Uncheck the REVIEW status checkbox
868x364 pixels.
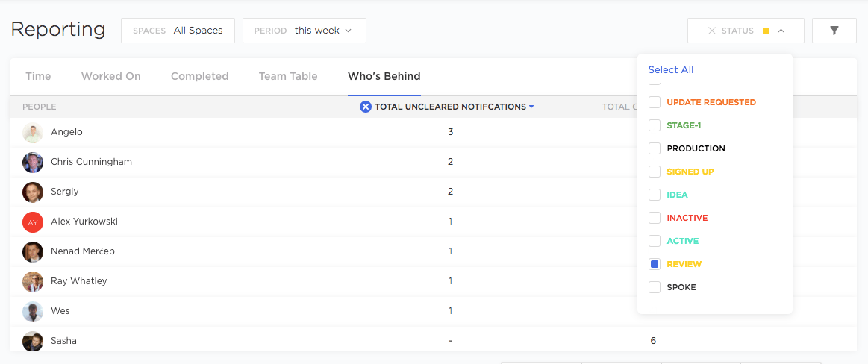click(655, 264)
